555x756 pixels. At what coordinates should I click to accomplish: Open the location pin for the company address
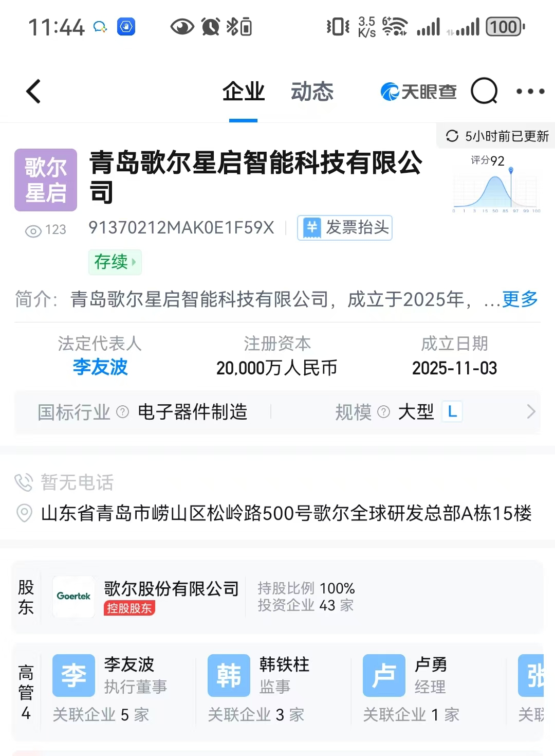tap(24, 513)
